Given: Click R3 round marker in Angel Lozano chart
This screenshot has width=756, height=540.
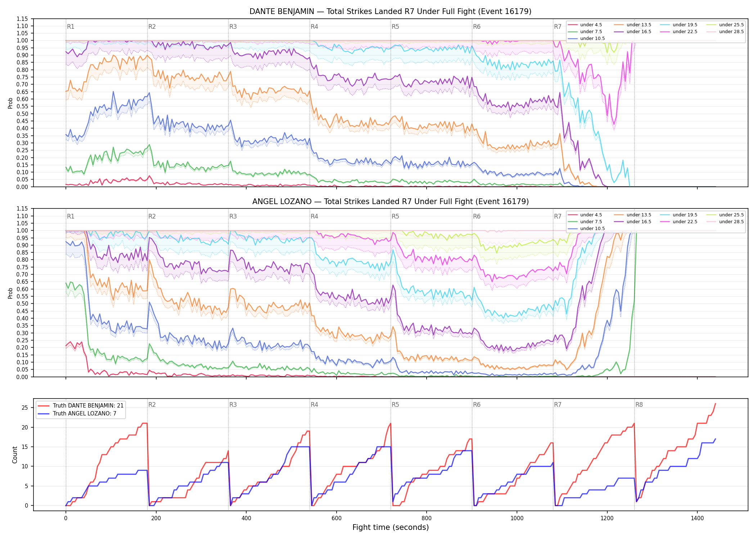Looking at the screenshot, I should 233,216.
